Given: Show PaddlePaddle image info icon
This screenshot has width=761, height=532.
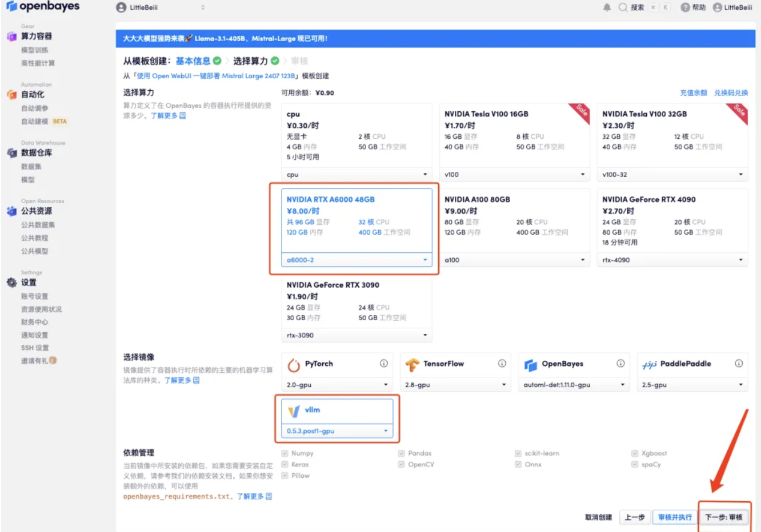Looking at the screenshot, I should tap(739, 364).
